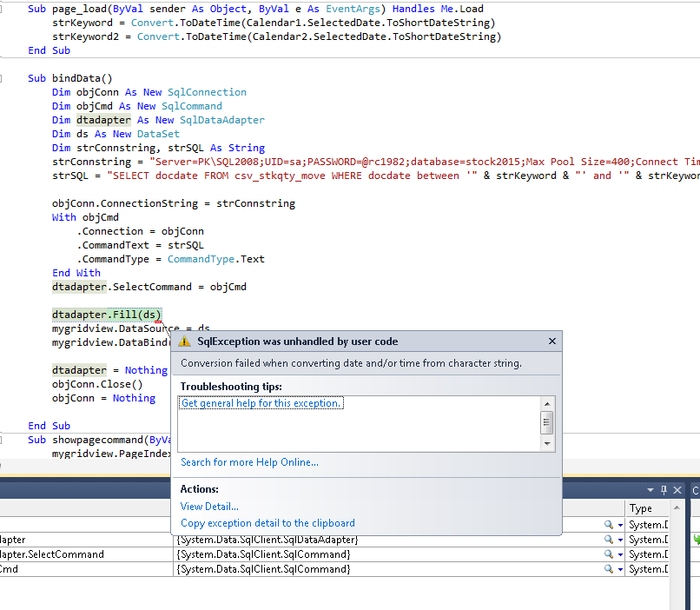Click 'lapter.SelectCommand' watch row name

click(x=52, y=554)
